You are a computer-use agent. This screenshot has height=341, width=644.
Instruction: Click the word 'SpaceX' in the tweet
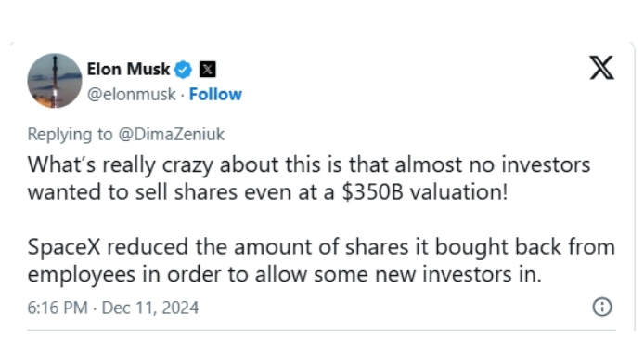click(x=64, y=247)
